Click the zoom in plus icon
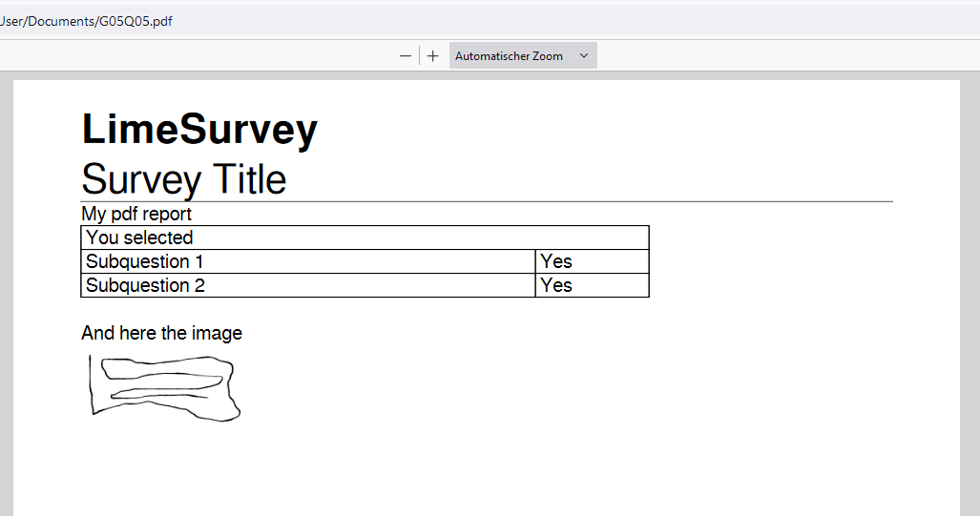Screen dimensions: 980x516 click(x=433, y=56)
